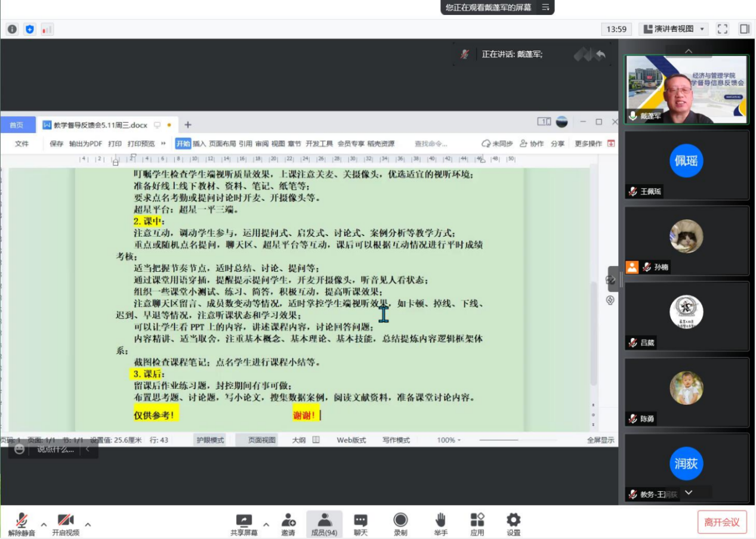756x539 pixels.
Task: Enter full screen mode icon
Action: coord(722,29)
